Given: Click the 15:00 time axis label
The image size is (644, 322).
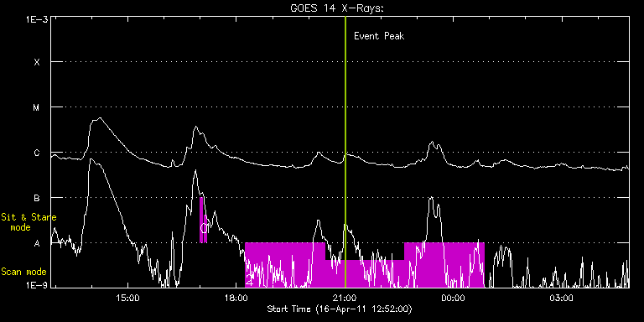Looking at the screenshot, I should pyautogui.click(x=128, y=298).
